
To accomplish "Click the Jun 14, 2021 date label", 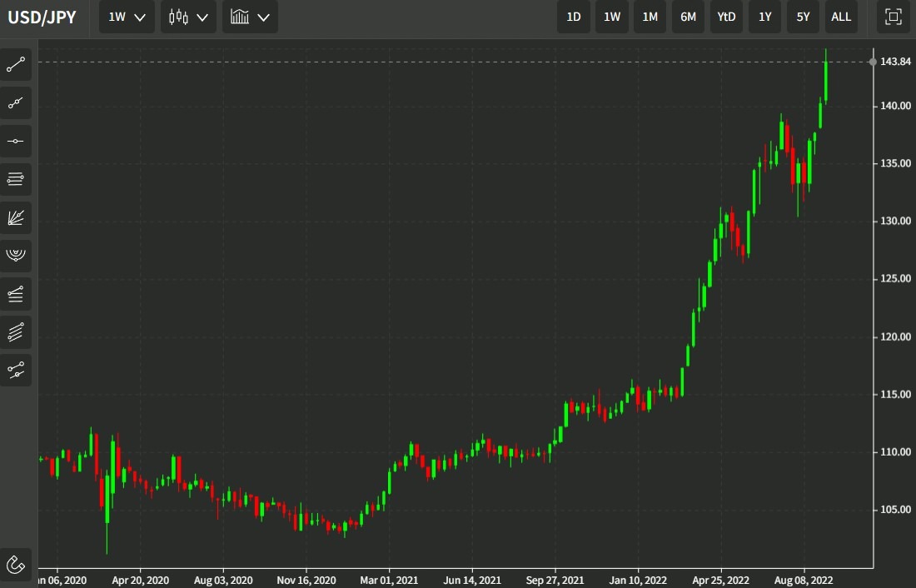I will point(472,581).
